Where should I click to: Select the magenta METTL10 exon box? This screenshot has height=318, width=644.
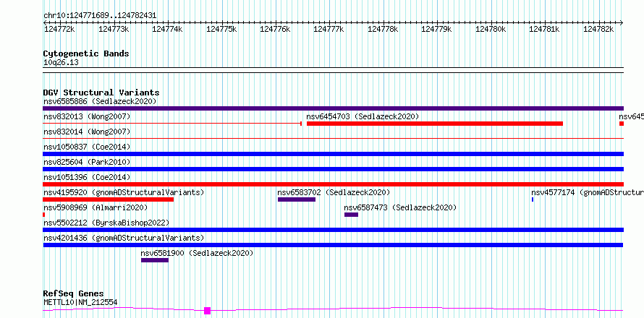(208, 311)
